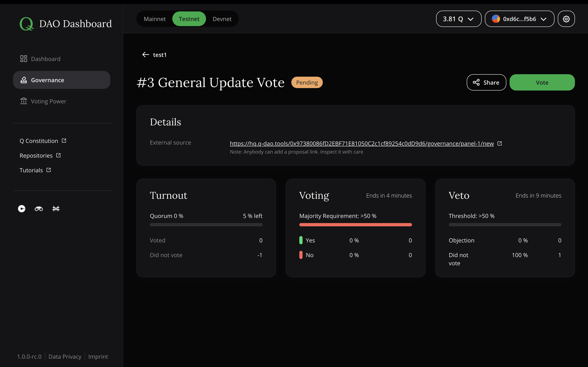This screenshot has width=588, height=367.
Task: Open the settings gear icon
Action: [566, 19]
